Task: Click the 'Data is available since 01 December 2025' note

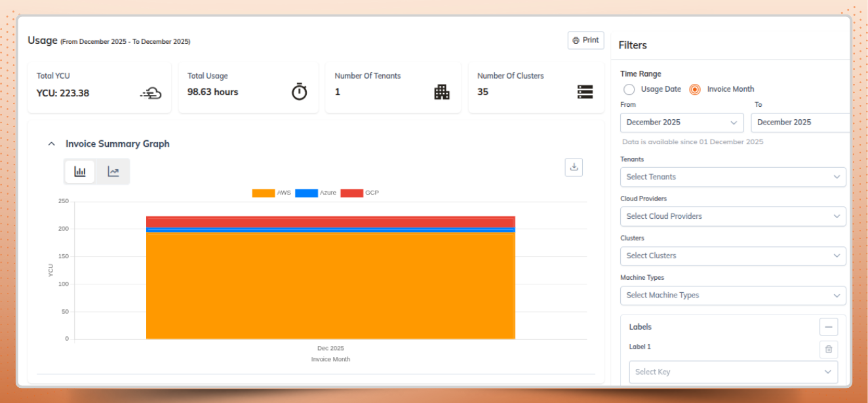Action: click(x=693, y=142)
